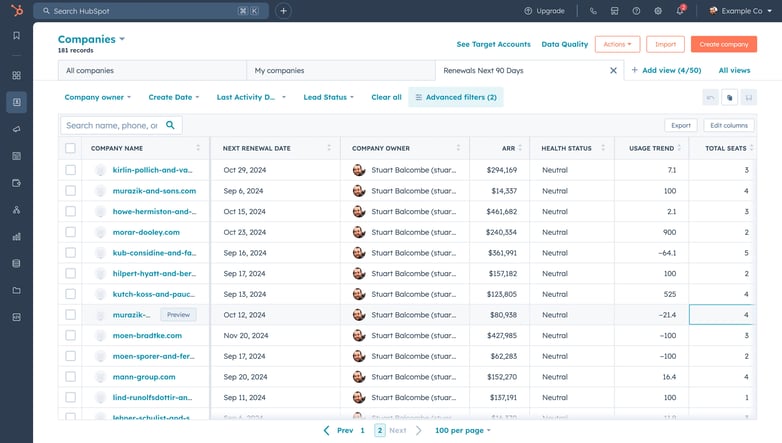This screenshot has height=443, width=782.
Task: Open the marketplace icon in top bar
Action: pos(614,10)
